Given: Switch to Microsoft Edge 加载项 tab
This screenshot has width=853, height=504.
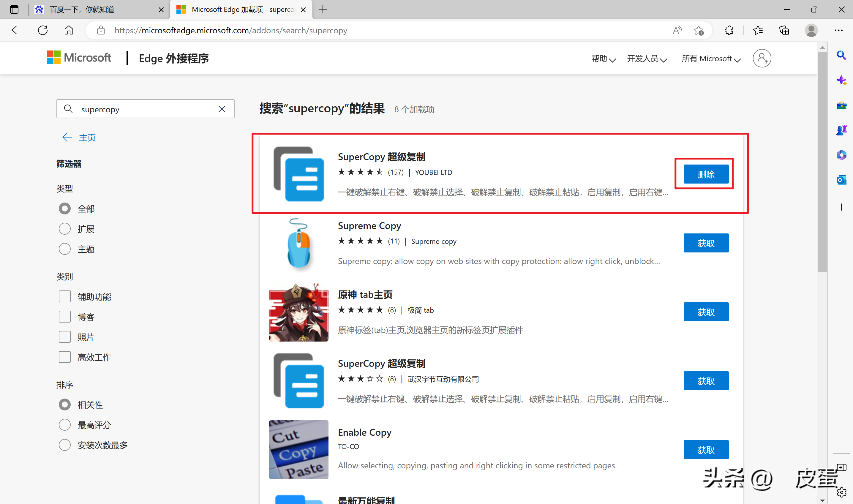Looking at the screenshot, I should click(241, 10).
